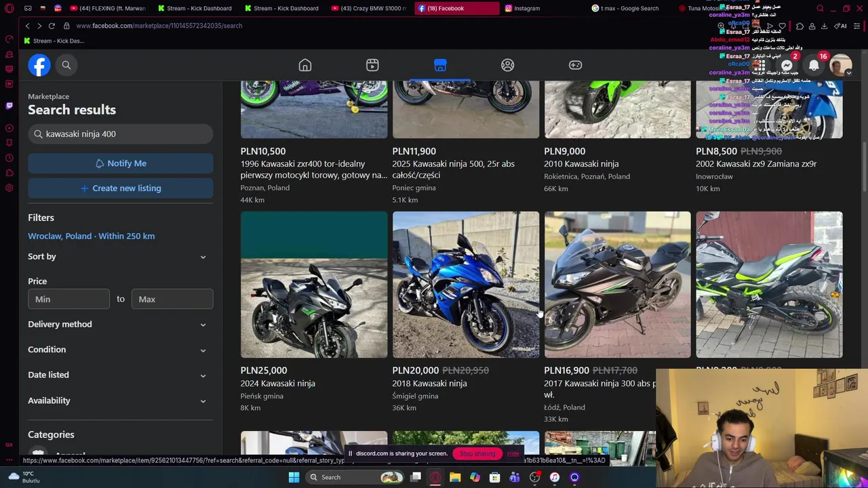Click the browser back arrow
This screenshot has height=488, width=868.
tap(27, 26)
